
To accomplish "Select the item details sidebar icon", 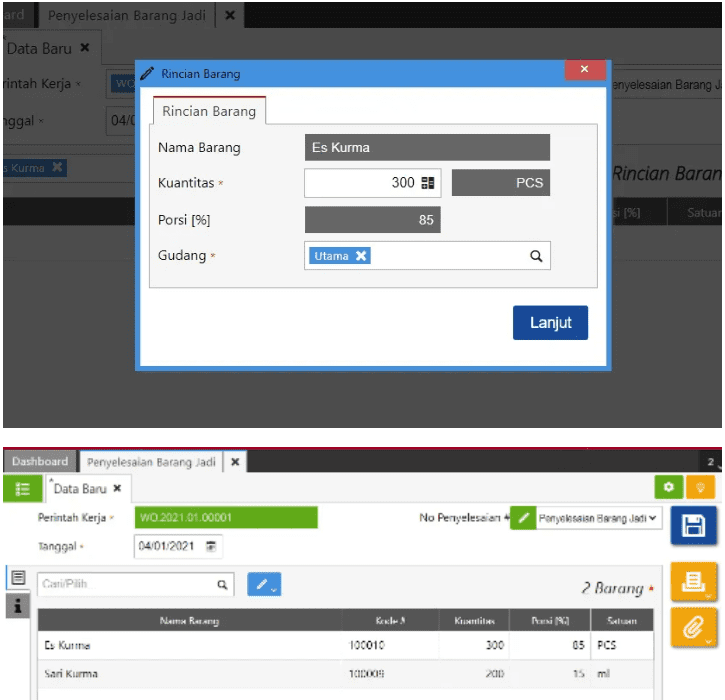I will pyautogui.click(x=18, y=577).
